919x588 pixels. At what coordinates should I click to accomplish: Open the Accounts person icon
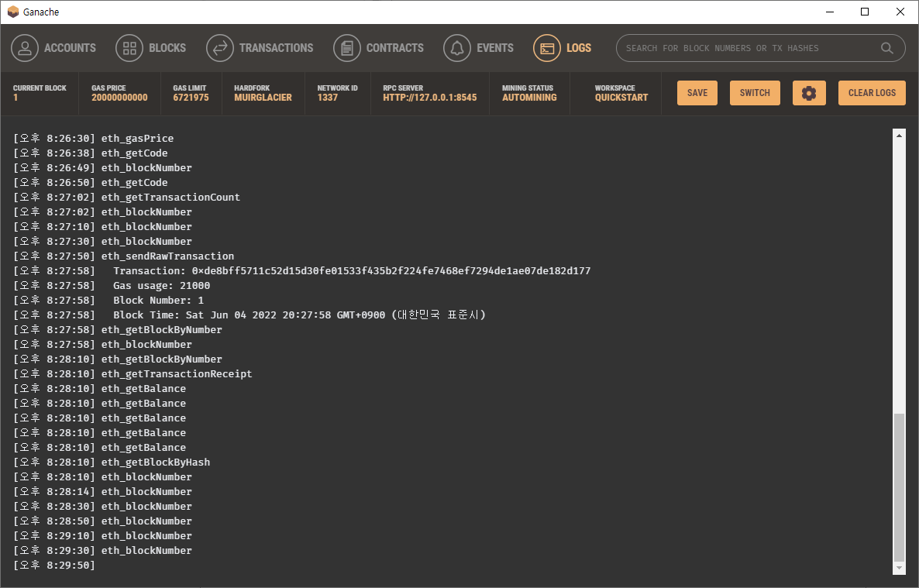pyautogui.click(x=25, y=48)
